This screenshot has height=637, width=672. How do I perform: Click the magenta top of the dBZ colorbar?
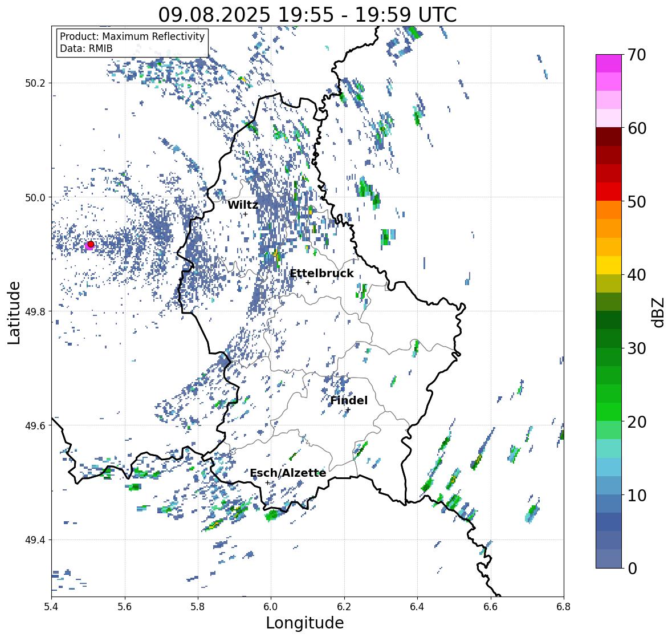pyautogui.click(x=609, y=63)
